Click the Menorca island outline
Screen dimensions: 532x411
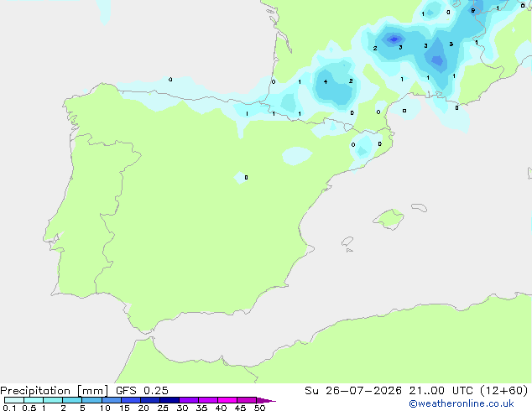[420, 207]
